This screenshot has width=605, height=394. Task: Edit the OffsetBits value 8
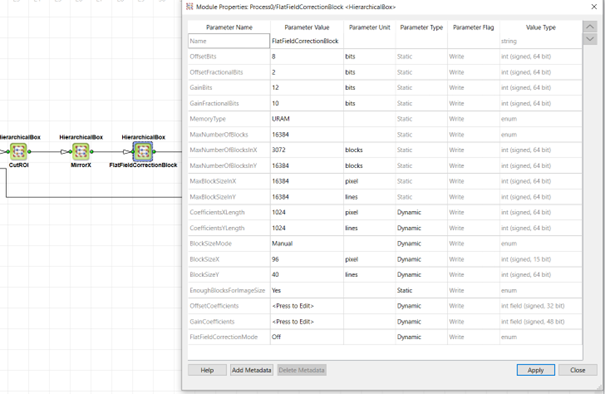307,57
